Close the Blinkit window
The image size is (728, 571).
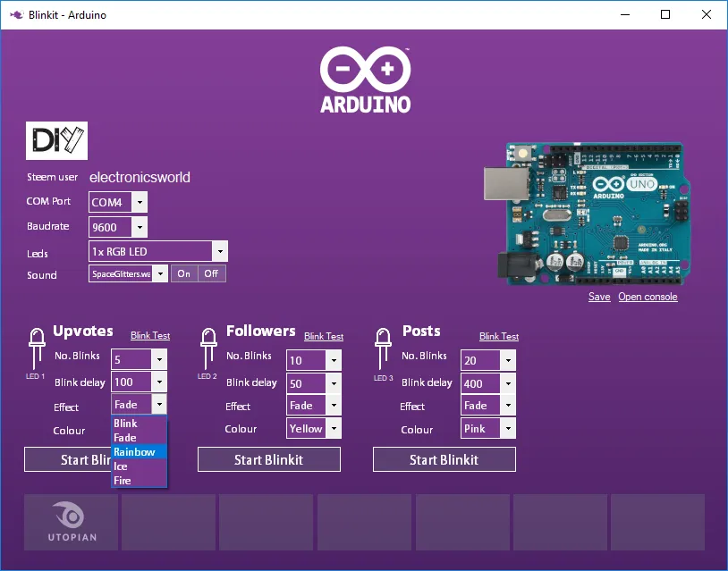tap(707, 15)
